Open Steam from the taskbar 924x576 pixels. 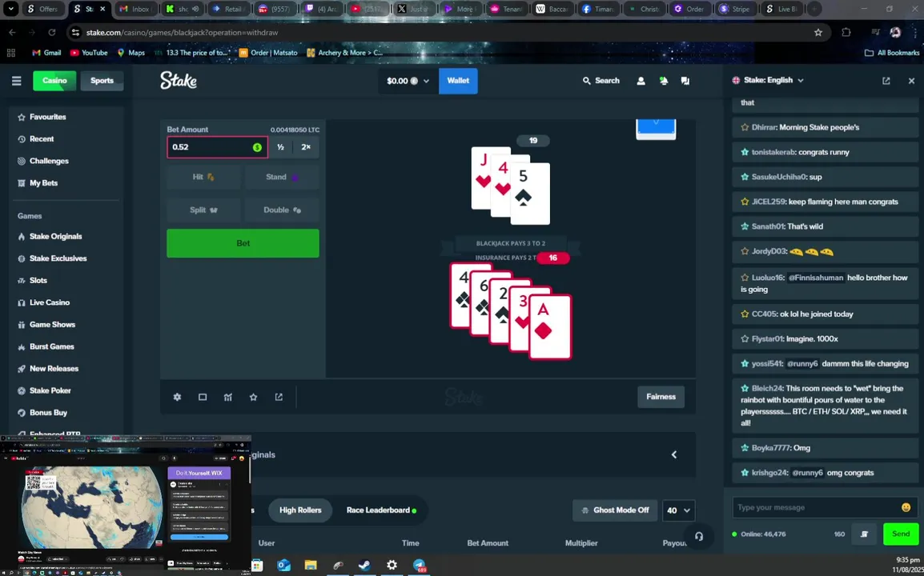[365, 565]
